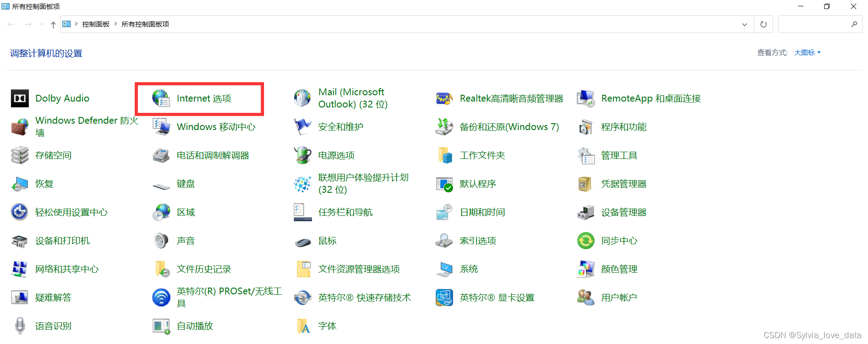Open 英特尔(R) PROSet/无线工具 icon

pyautogui.click(x=161, y=298)
